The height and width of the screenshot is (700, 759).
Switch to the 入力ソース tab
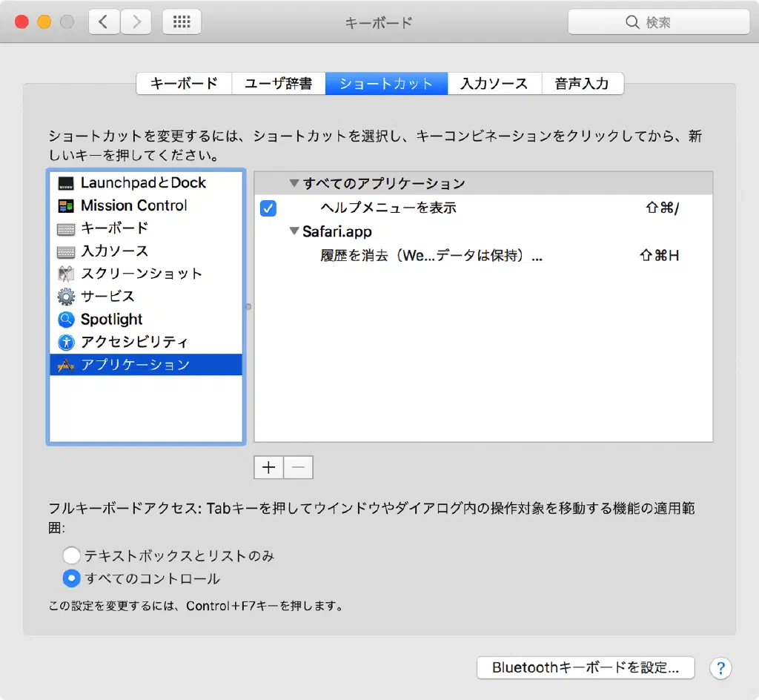pyautogui.click(x=494, y=84)
